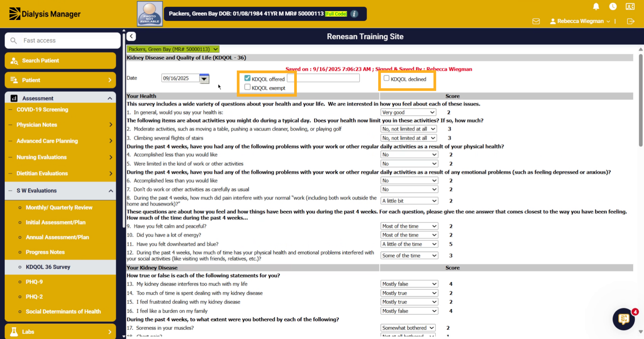Click the Fast access input field
Screen dimensions: 644x339
[63, 41]
